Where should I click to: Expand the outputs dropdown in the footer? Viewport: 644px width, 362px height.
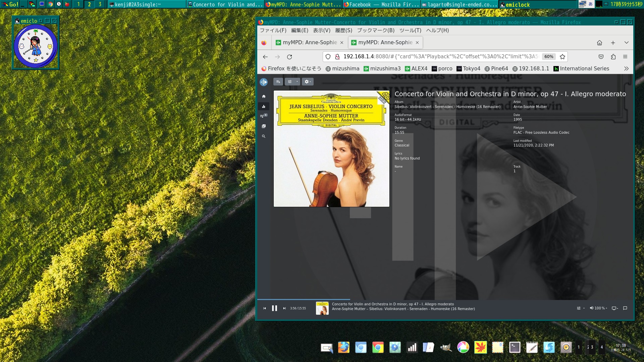click(x=615, y=308)
